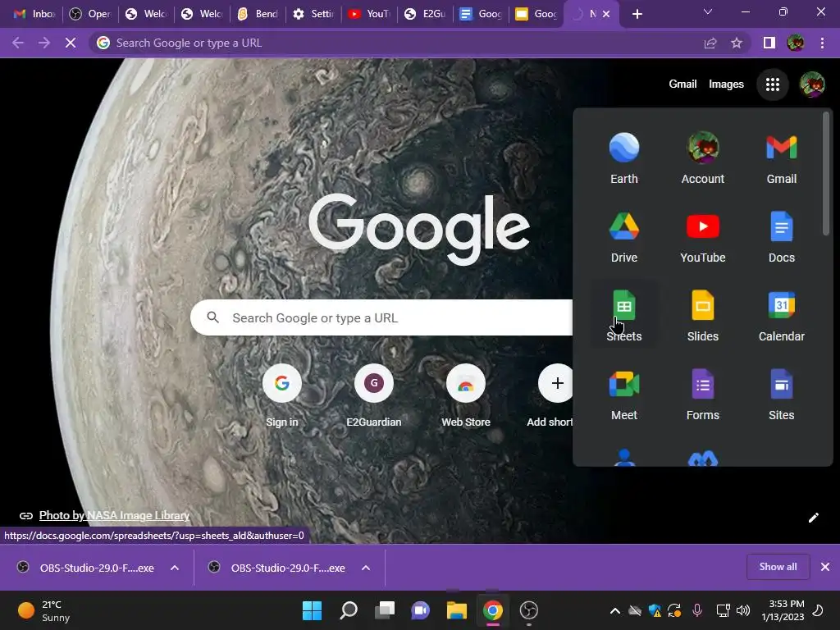Screen dimensions: 840x630
Task: Open YouTube from apps panel
Action: [x=702, y=237]
